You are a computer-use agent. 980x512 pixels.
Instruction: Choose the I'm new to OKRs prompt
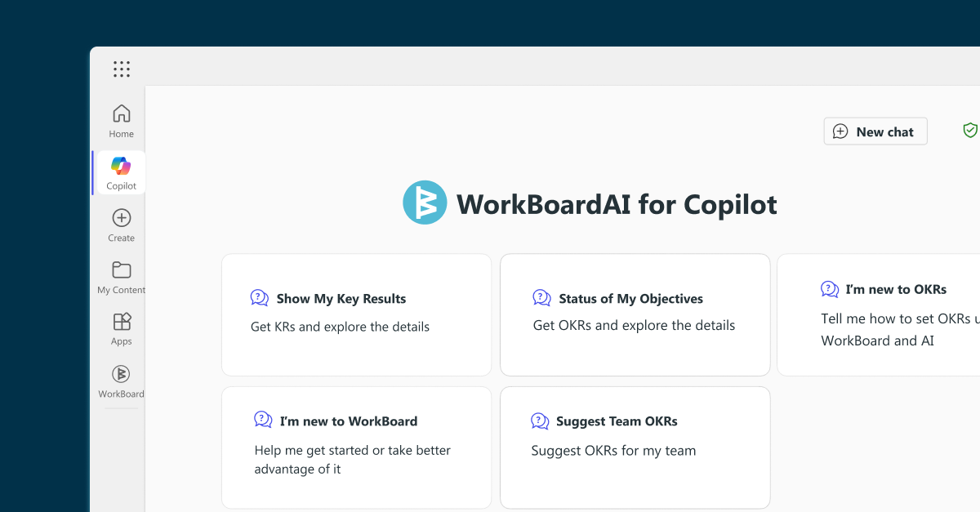pos(890,314)
